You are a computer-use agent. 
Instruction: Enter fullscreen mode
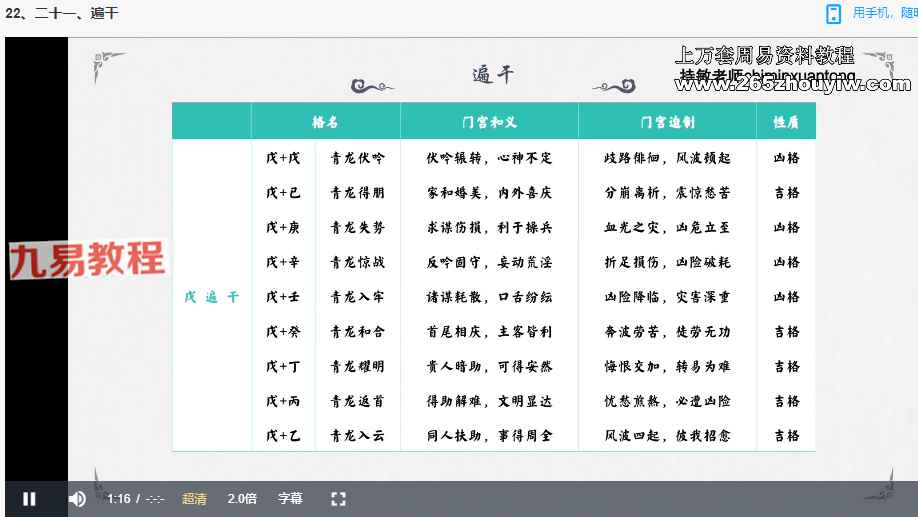coord(338,499)
